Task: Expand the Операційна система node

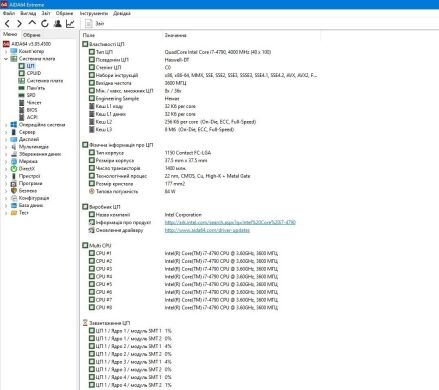Action: (x=6, y=125)
